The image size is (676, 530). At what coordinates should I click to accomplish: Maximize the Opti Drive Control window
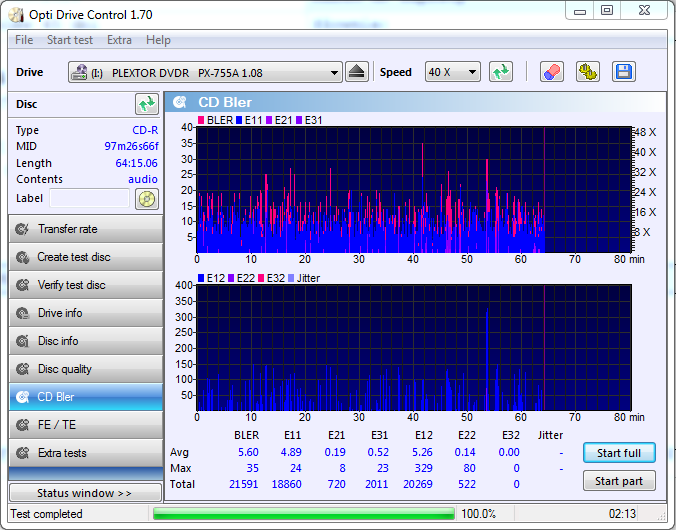(x=607, y=10)
